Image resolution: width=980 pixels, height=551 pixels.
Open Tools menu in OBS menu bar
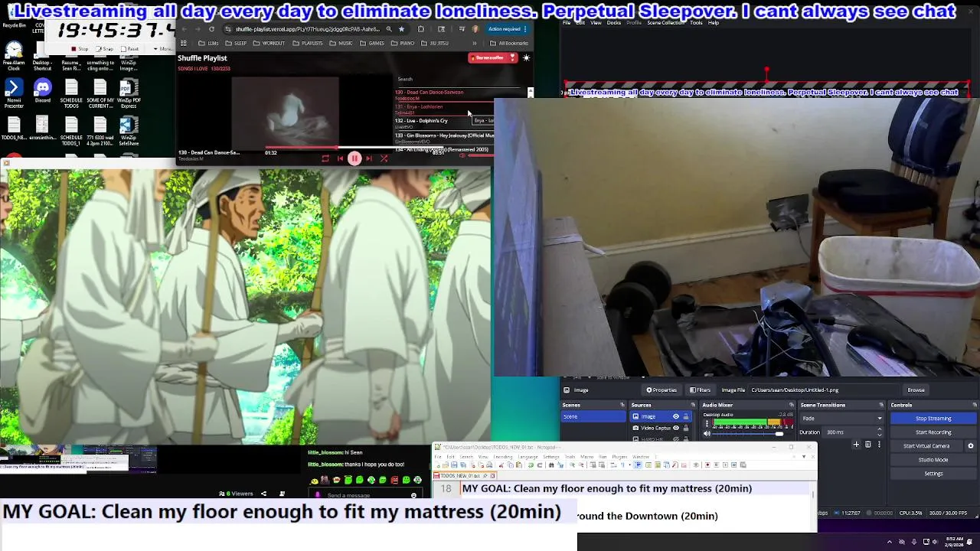coord(695,23)
